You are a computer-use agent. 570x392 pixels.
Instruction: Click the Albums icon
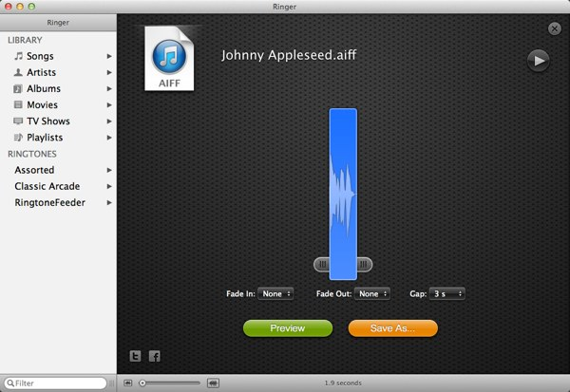click(x=18, y=88)
